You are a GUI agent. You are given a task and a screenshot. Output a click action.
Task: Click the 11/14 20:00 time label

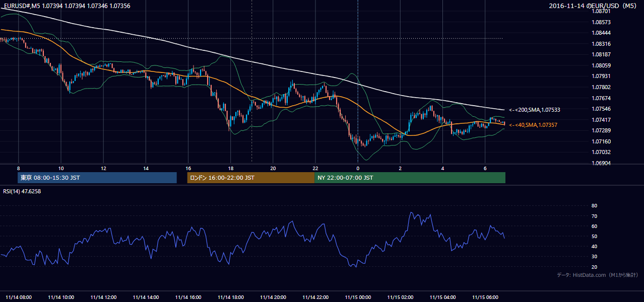pos(273,297)
